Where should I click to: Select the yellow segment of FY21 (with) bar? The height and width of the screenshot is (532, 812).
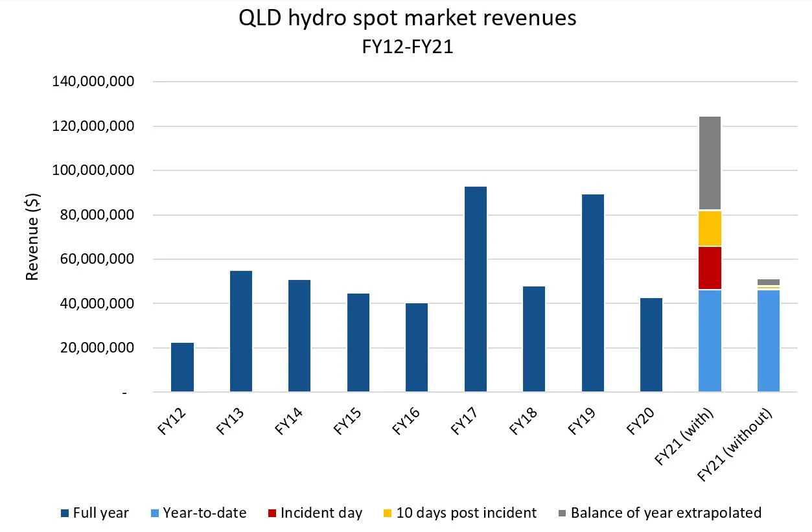point(710,227)
